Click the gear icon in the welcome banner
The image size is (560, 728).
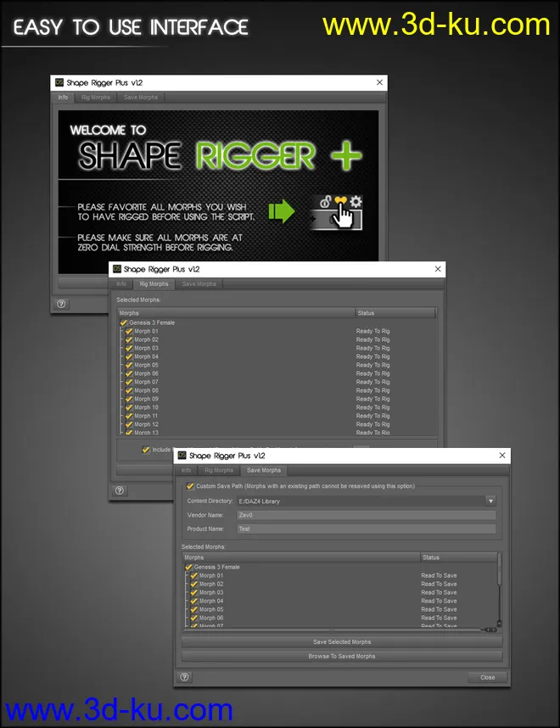point(356,202)
